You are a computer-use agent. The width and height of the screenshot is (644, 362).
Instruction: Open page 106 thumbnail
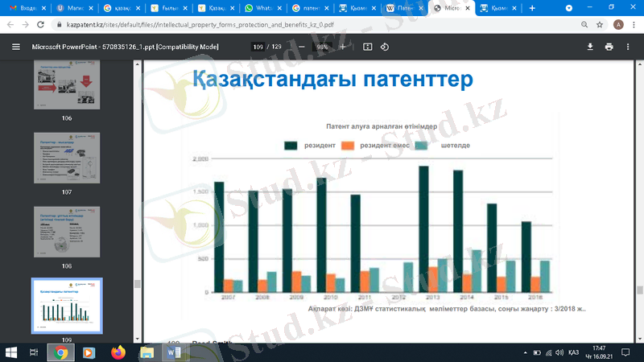click(66, 84)
